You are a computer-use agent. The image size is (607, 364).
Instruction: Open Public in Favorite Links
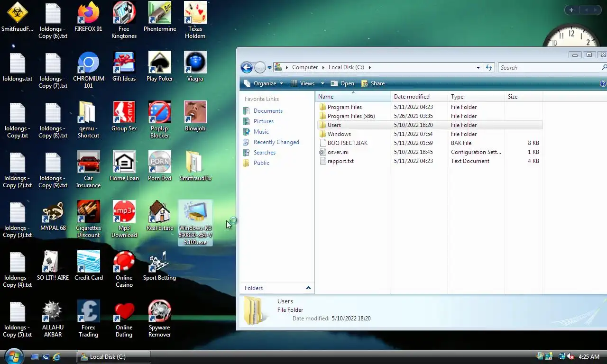(261, 163)
